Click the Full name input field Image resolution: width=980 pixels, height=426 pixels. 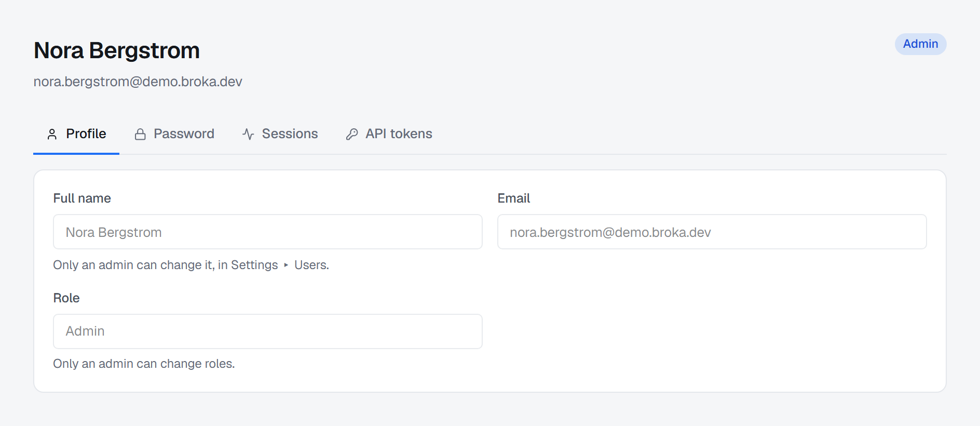[268, 232]
